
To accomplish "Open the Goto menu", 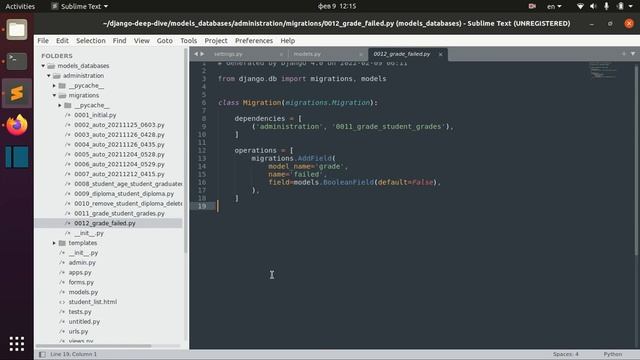I will pos(164,41).
